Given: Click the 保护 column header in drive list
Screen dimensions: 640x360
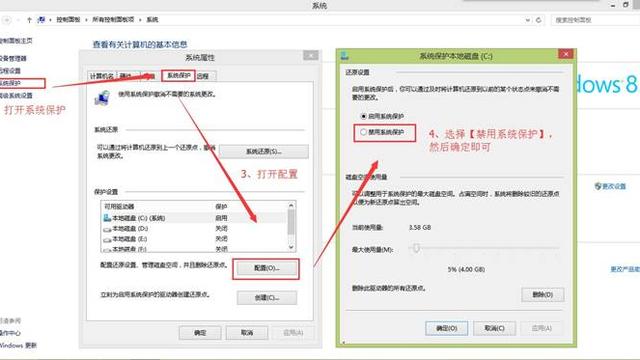Looking at the screenshot, I should tap(221, 207).
